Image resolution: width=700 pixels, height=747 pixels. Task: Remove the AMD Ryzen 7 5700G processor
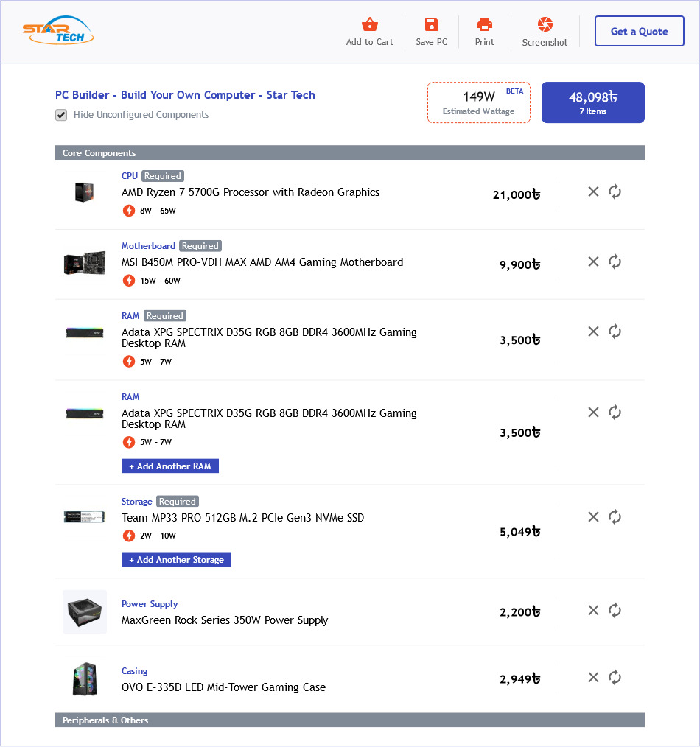[x=593, y=192]
